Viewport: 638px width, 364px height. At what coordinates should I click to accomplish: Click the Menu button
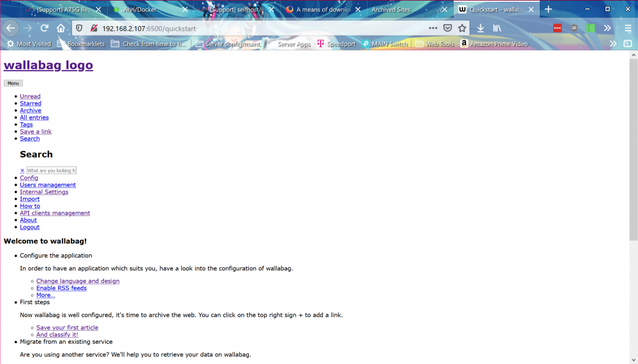tap(13, 83)
